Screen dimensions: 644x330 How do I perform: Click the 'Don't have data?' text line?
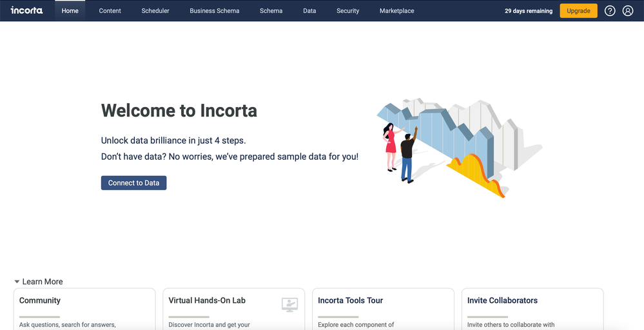pos(229,157)
